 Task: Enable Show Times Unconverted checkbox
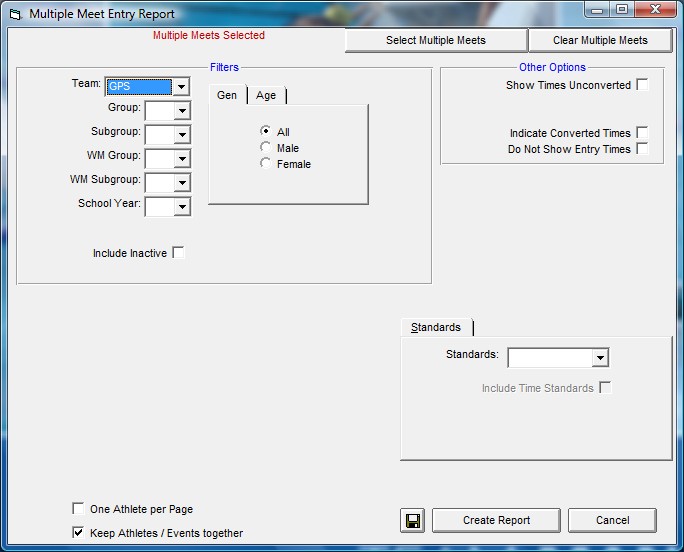pyautogui.click(x=642, y=84)
